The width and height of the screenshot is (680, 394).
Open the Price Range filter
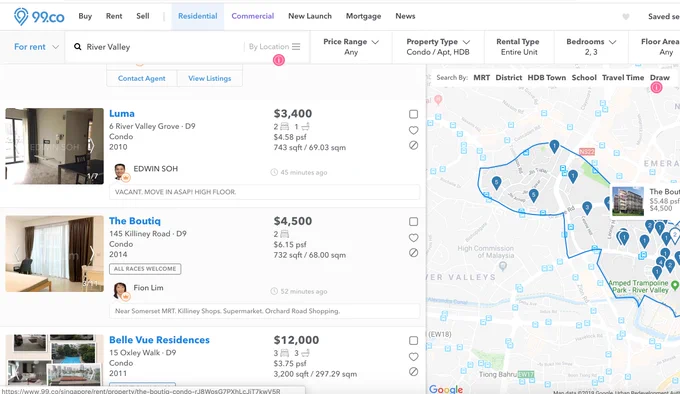click(x=351, y=47)
